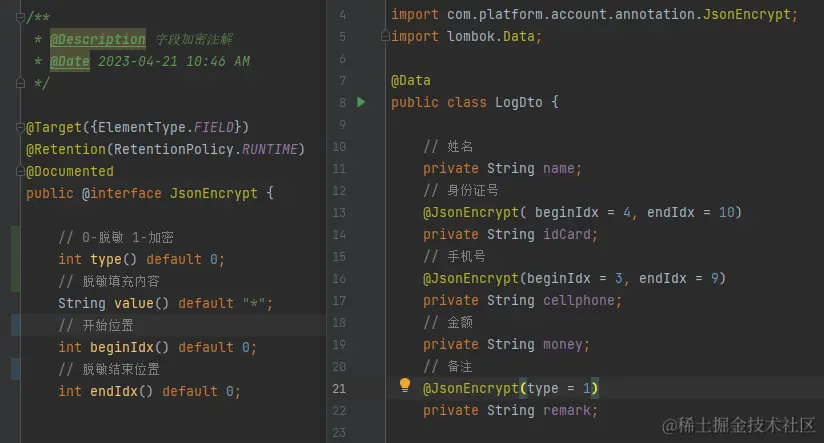Click the comment "// 身份证号"
The image size is (824, 443).
[461, 190]
